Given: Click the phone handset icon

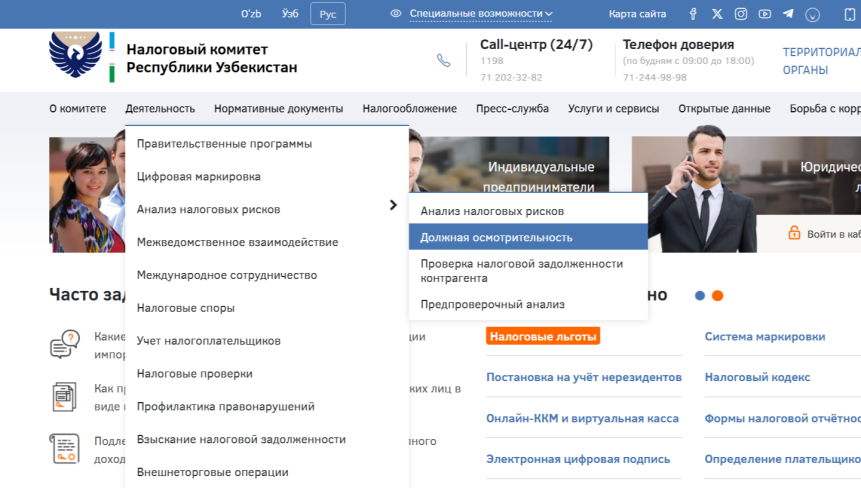Looking at the screenshot, I should pos(444,60).
